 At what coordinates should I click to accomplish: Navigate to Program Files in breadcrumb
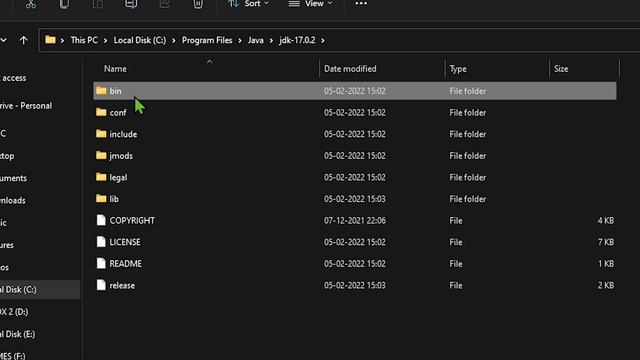(x=207, y=40)
